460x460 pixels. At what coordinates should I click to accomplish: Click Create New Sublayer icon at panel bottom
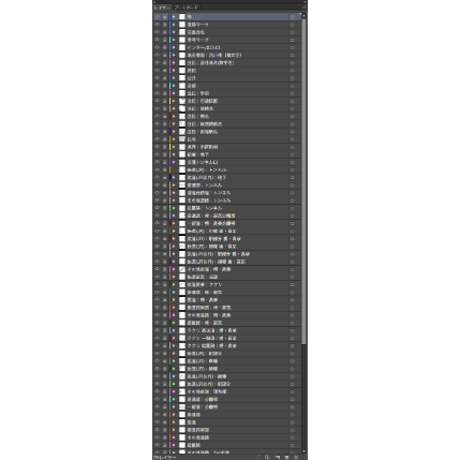coord(277,457)
